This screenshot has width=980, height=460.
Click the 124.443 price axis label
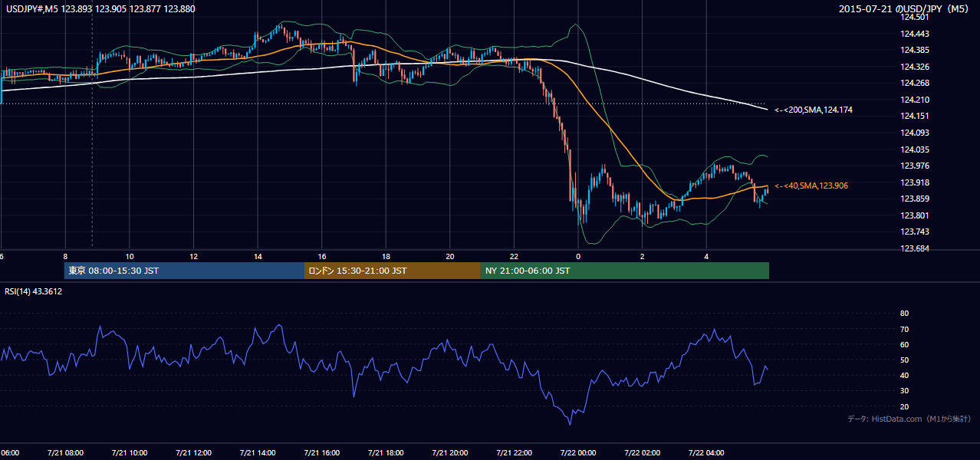tap(915, 34)
